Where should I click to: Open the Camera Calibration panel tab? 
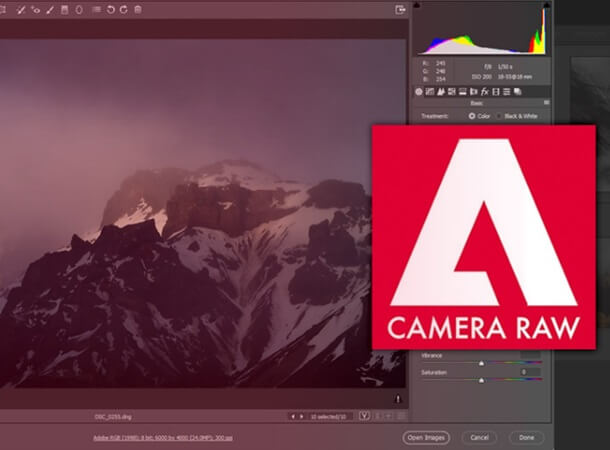(496, 92)
